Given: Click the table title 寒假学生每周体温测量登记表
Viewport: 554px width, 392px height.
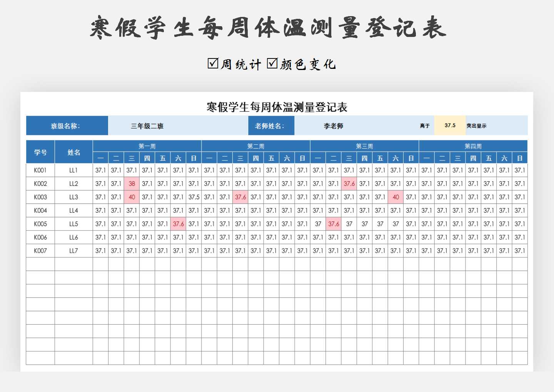Looking at the screenshot, I should click(277, 108).
